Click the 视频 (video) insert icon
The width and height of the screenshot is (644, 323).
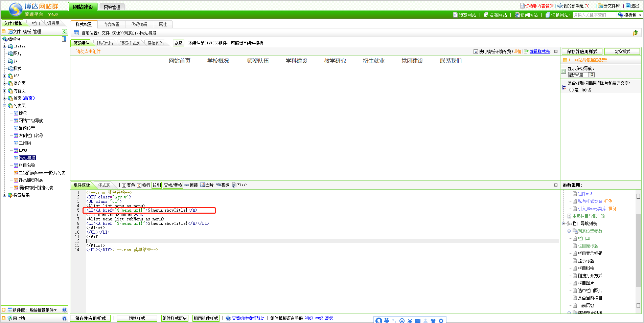click(x=218, y=185)
